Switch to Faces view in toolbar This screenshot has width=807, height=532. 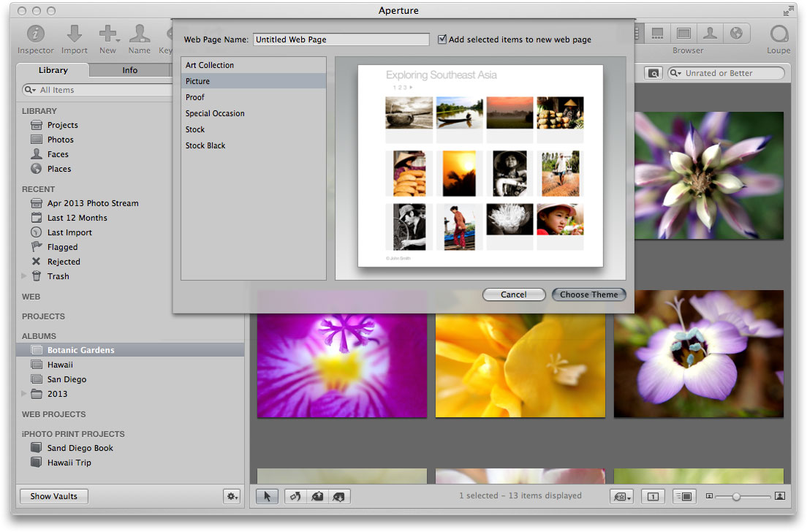(710, 34)
